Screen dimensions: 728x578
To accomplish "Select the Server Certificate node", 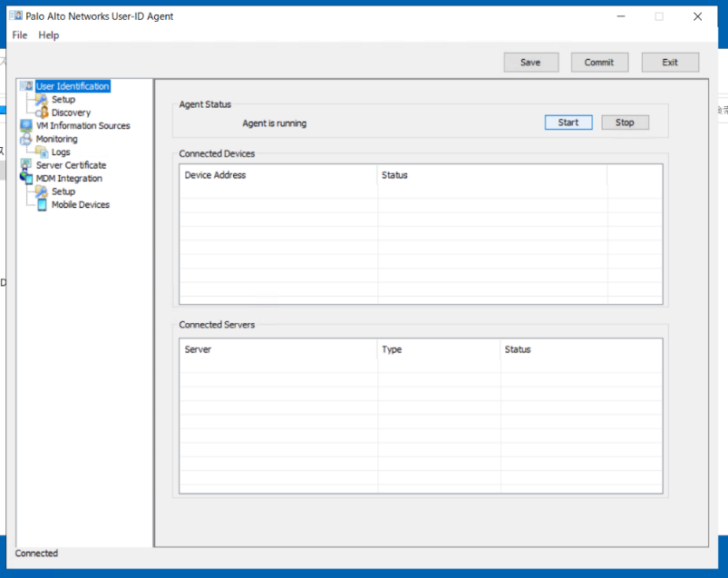I will [71, 165].
